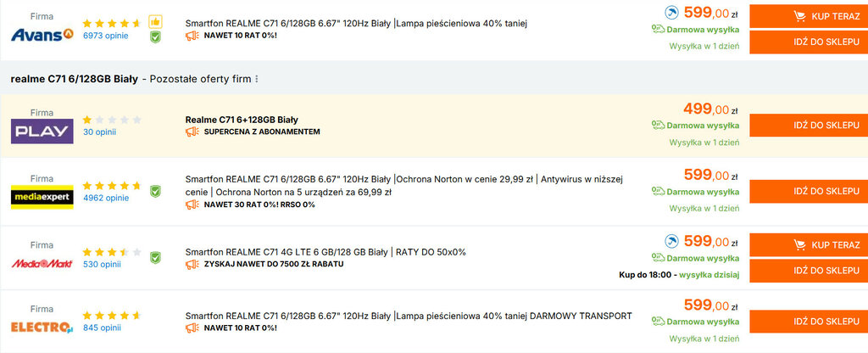Click the blue buyer-protection icon by Avans price
Image resolution: width=868 pixels, height=353 pixels.
[x=672, y=12]
